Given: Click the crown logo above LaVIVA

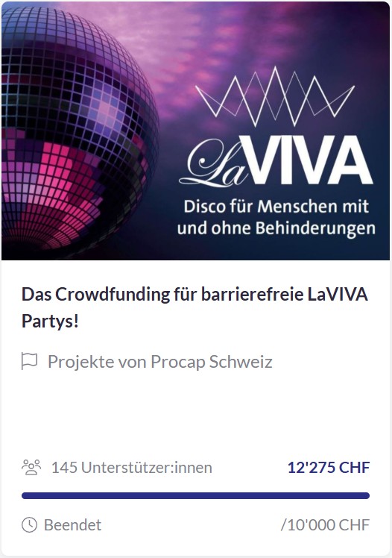Looking at the screenshot, I should [x=274, y=97].
